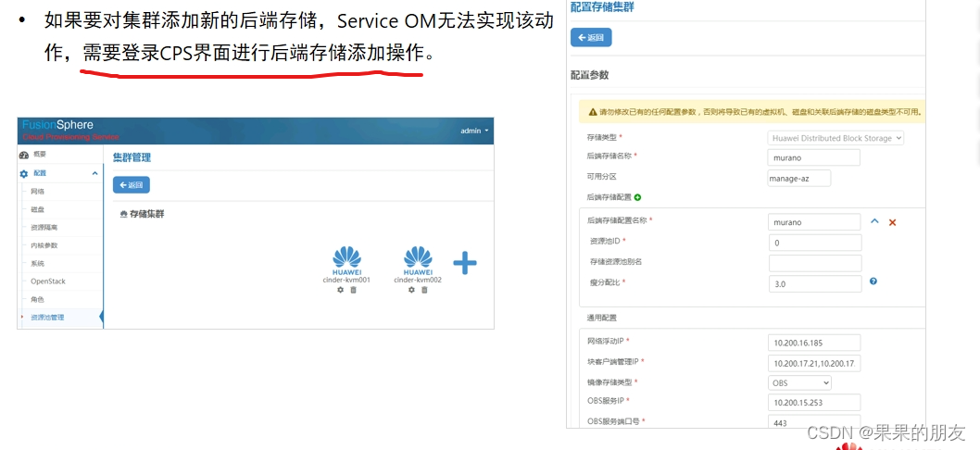Open 存储类型 Huawei Distributed Block Storage dropdown
Image resolution: width=980 pixels, height=450 pixels.
[x=836, y=138]
